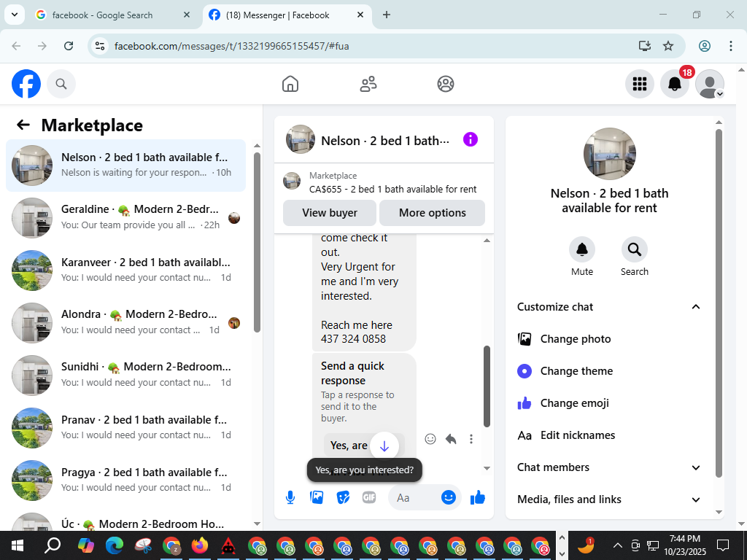Switch to facebook - Google Search tab
747x560 pixels.
113,15
